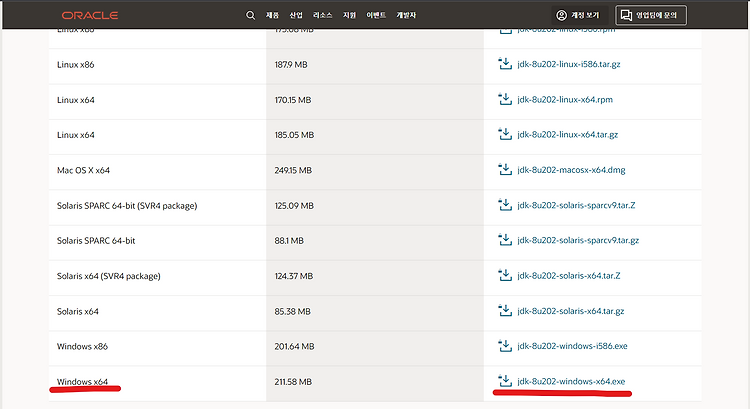Select the Linux x64 label in the 185.05 MB row

point(76,135)
